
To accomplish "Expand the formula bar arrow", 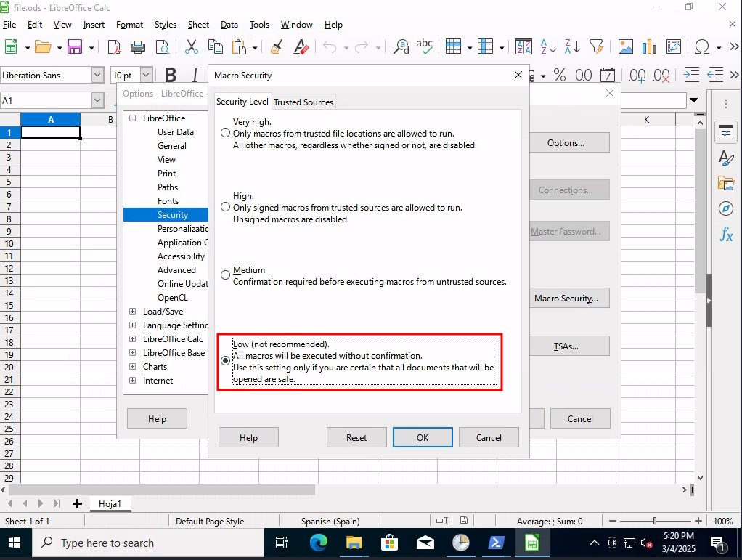I will point(694,100).
